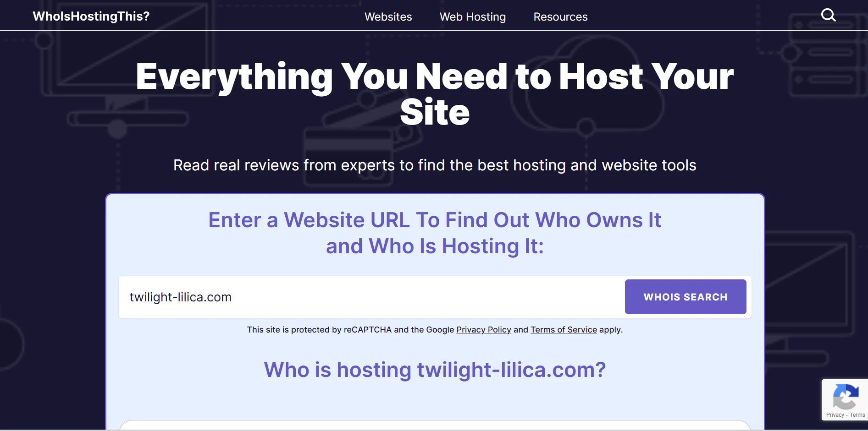The width and height of the screenshot is (868, 431).
Task: Open the search magnifier icon
Action: coord(828,15)
